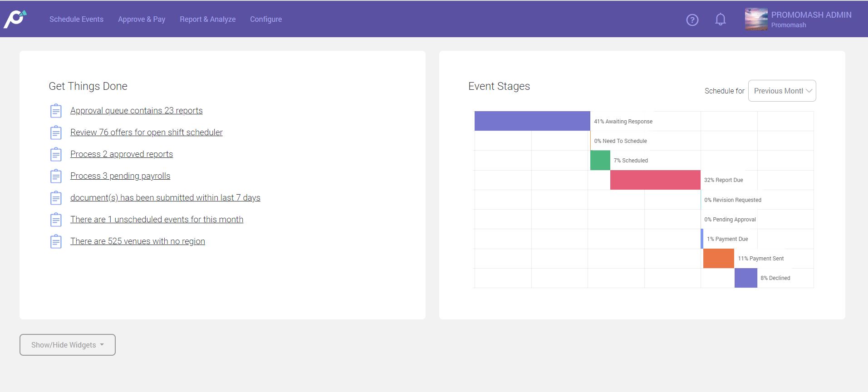Open Review 76 offers for open shift scheduler
Screen dimensions: 868x392
[147, 132]
